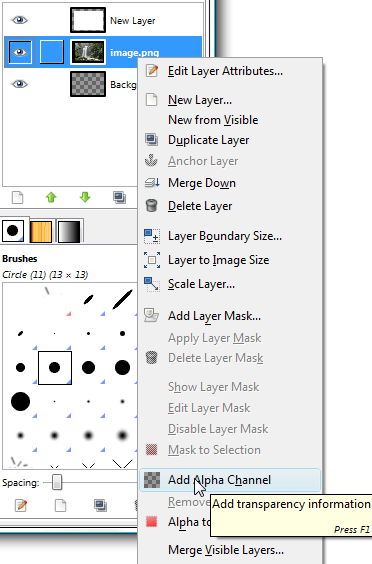Raise layer with green up arrow
Screen dimensions: 372x564
click(51, 197)
